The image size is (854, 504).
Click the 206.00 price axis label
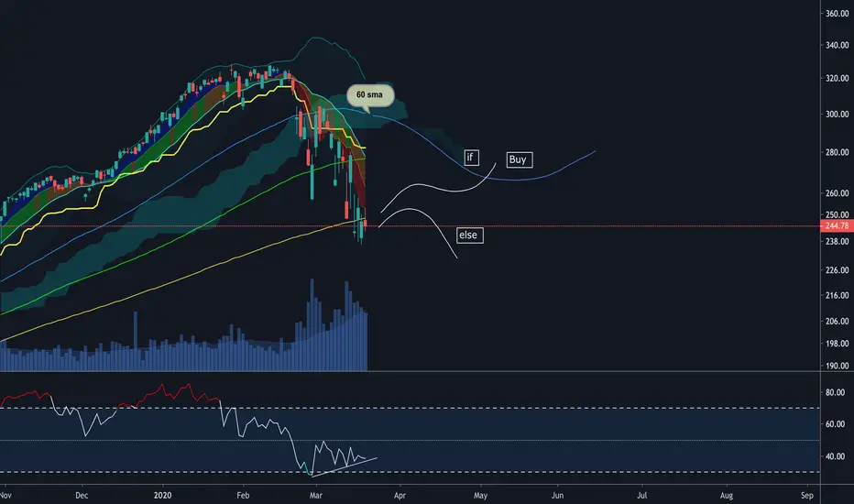click(x=838, y=322)
